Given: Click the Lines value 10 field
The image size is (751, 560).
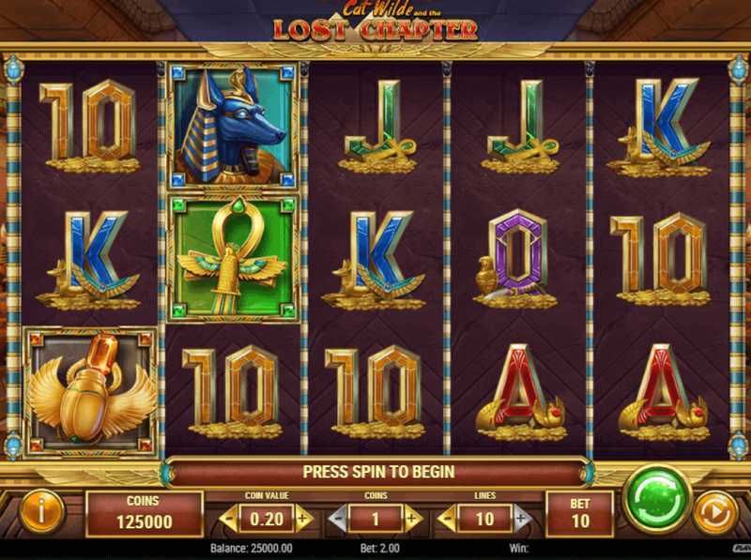Looking at the screenshot, I should [x=484, y=520].
